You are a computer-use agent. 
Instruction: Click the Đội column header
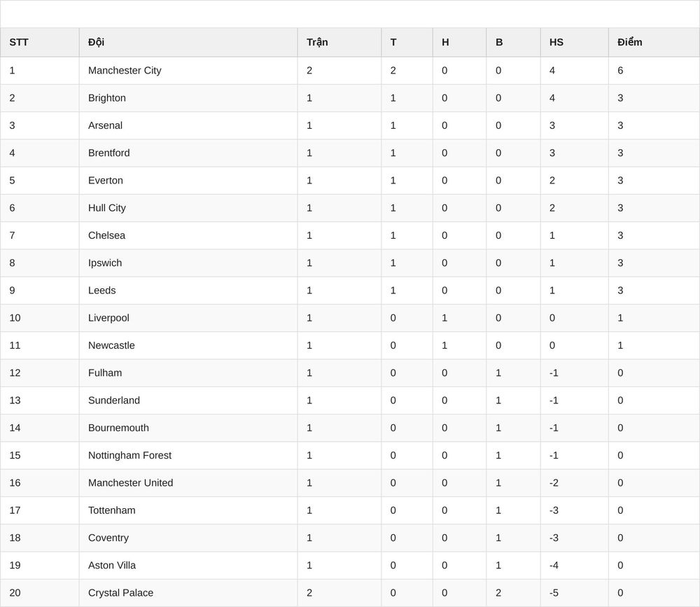[x=96, y=42]
